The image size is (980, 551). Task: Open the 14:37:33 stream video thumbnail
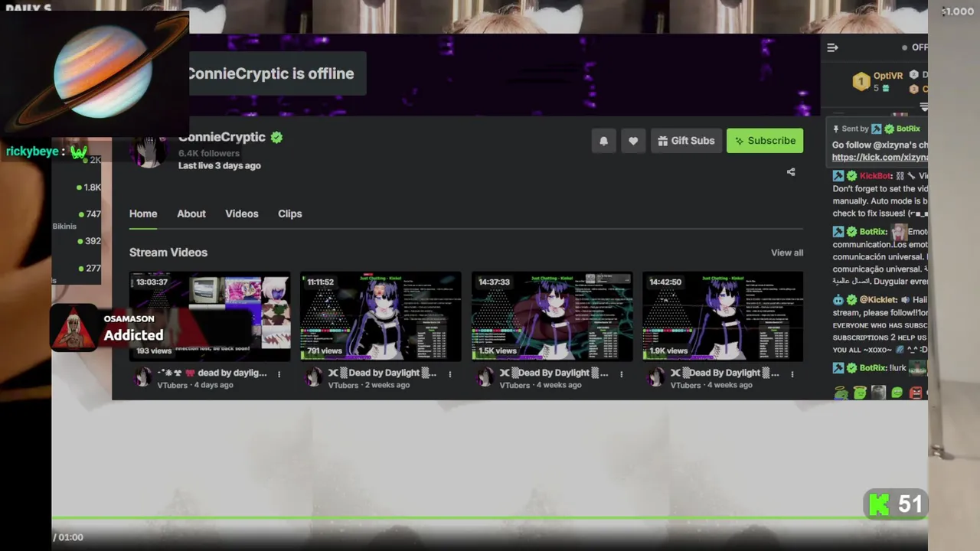(552, 316)
